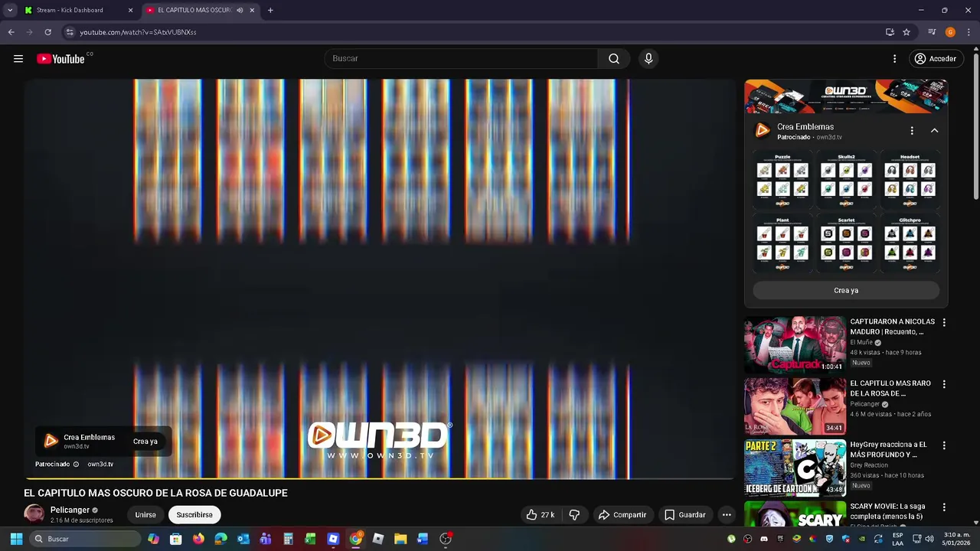
Task: Open YouTube settings three-dot menu
Action: (894, 59)
